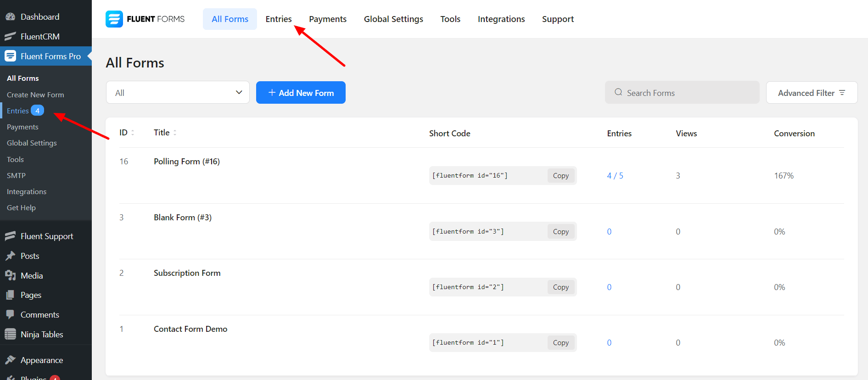Screen dimensions: 868x380
Task: Open Posts via the pin icon
Action: (x=10, y=256)
